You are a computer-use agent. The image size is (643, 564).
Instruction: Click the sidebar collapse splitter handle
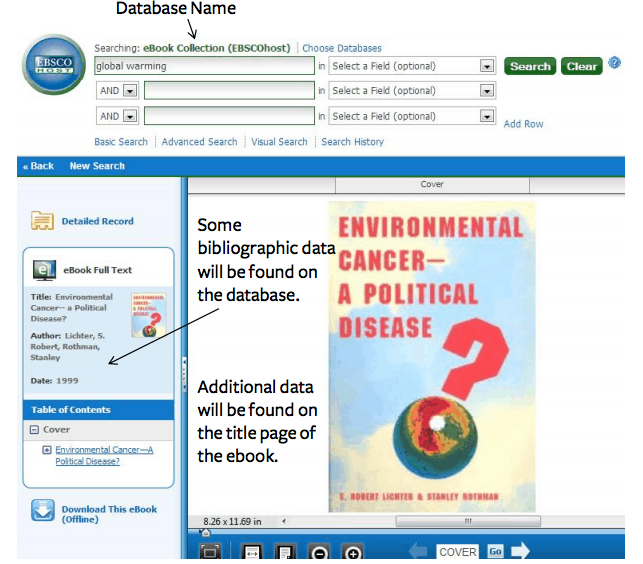184,375
